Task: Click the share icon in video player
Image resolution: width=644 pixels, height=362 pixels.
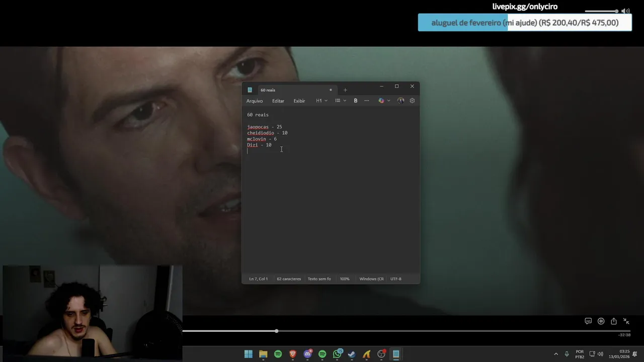Action: [614, 321]
